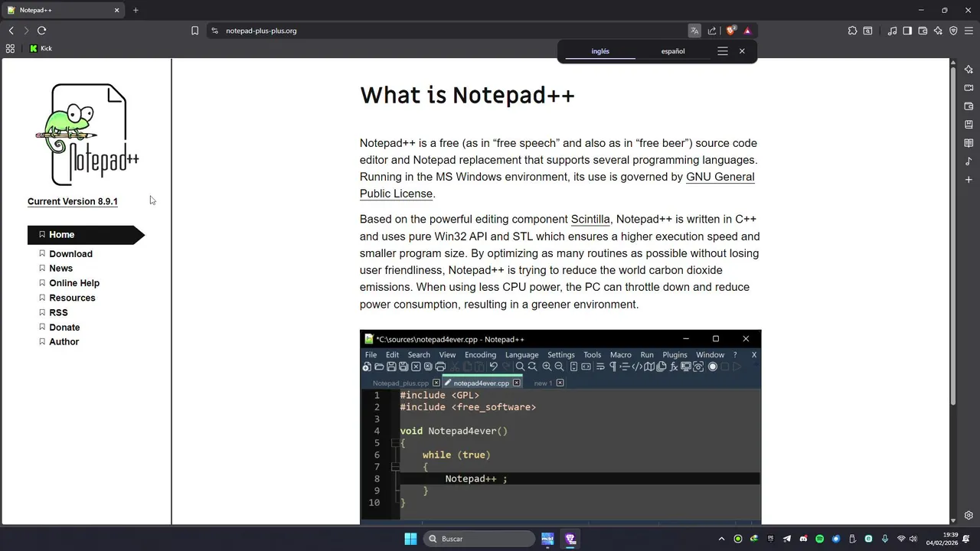Open the browser main hamburger menu
Image resolution: width=980 pixels, height=551 pixels.
coord(969,31)
